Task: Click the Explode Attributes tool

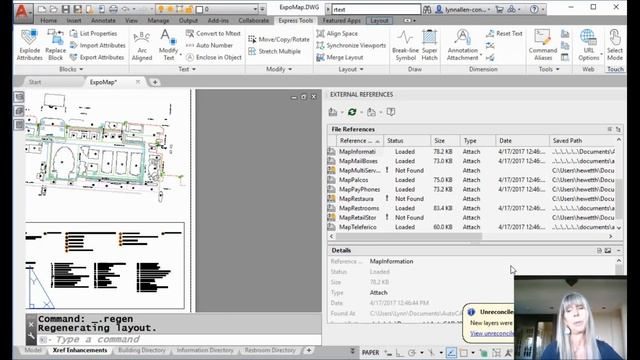Action: point(29,45)
